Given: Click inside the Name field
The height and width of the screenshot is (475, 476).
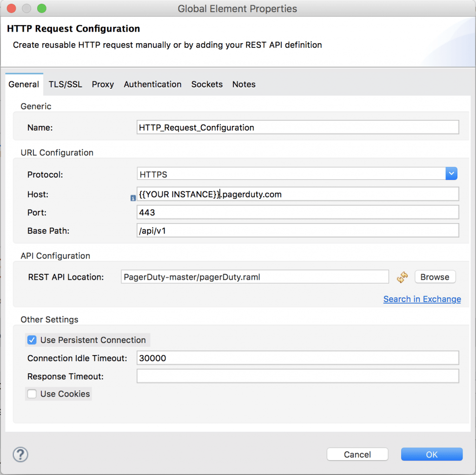Looking at the screenshot, I should coord(297,127).
